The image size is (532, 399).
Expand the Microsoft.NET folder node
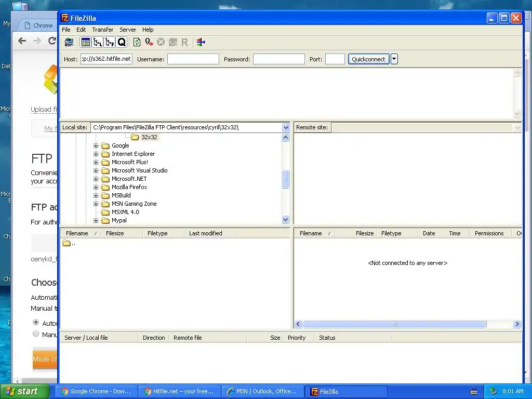tap(96, 179)
